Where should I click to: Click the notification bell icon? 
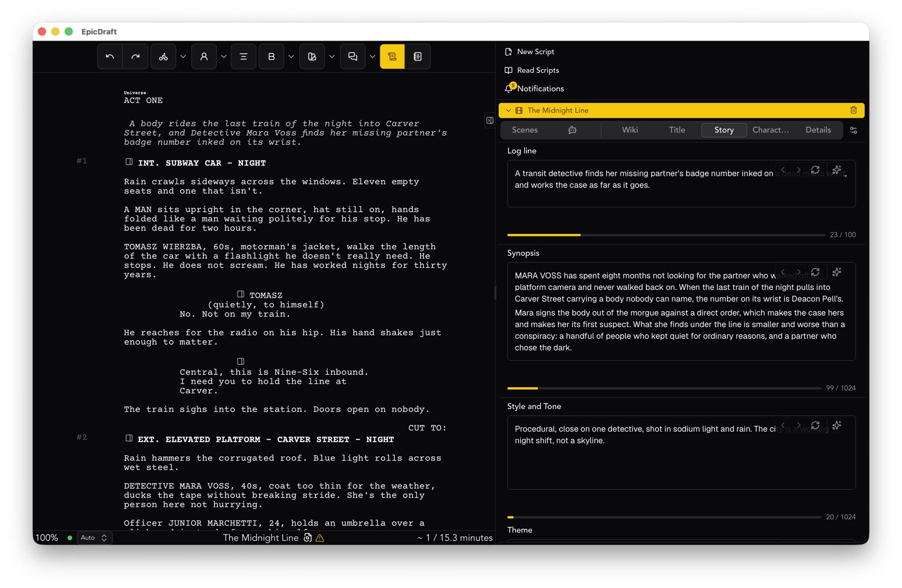(x=509, y=88)
